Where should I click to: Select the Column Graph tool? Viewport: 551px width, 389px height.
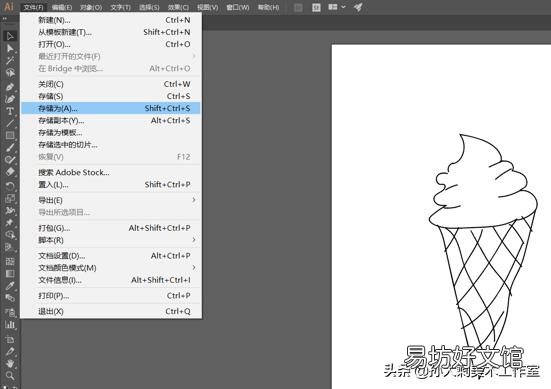[10, 324]
